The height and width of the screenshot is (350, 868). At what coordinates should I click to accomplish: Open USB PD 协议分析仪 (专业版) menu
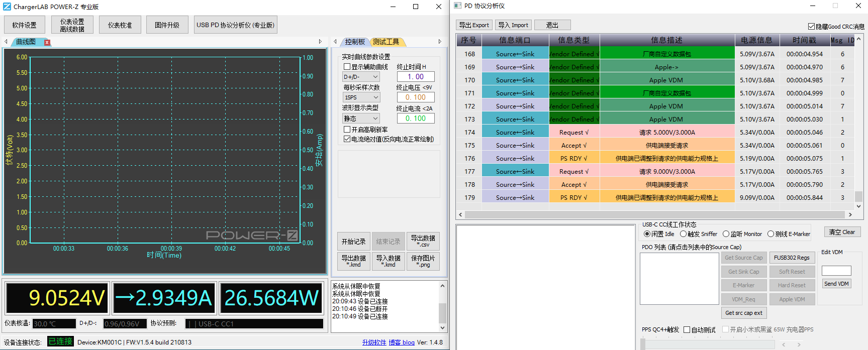[235, 25]
